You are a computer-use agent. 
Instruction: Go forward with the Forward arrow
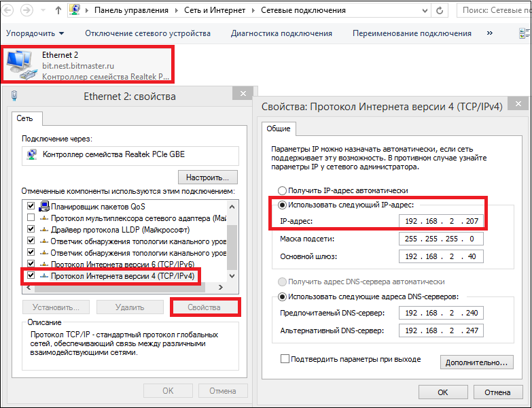26,10
